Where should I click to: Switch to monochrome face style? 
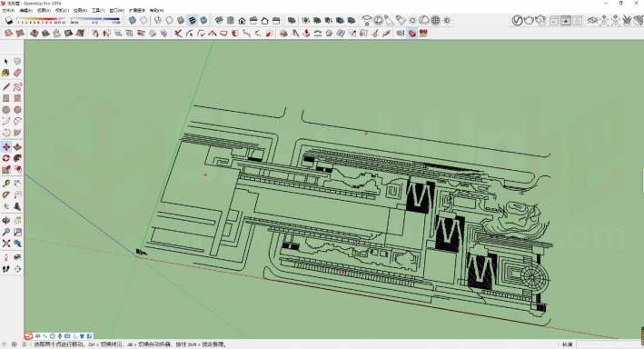click(x=203, y=20)
